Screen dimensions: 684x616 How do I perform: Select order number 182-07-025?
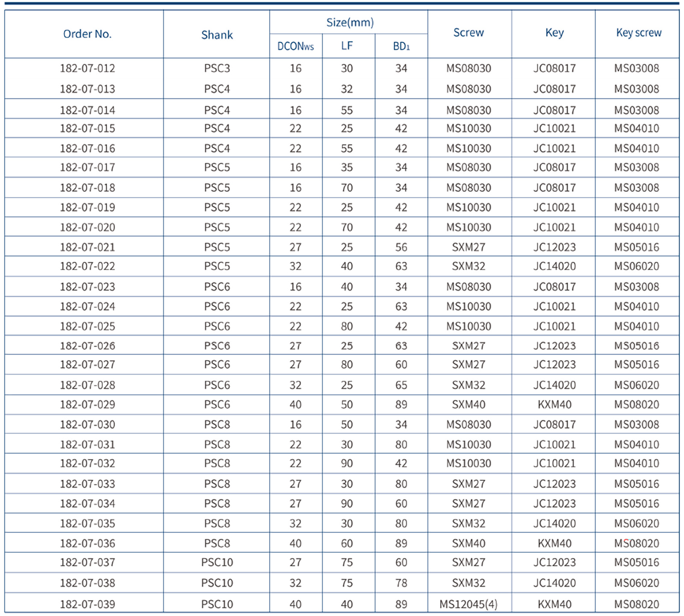[87, 326]
